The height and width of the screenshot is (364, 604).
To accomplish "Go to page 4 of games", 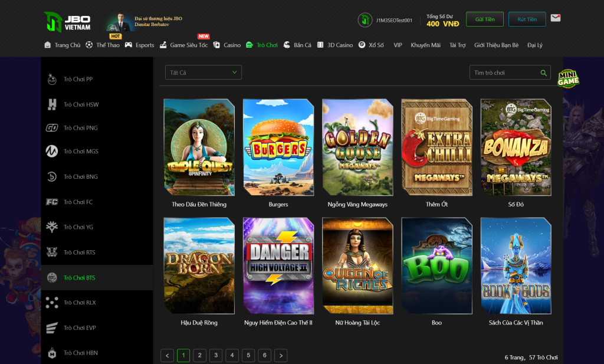I will click(232, 355).
